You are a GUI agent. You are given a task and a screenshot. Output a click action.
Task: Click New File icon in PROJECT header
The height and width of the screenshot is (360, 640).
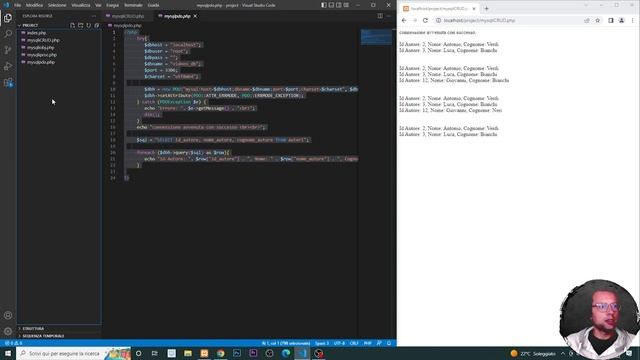click(72, 25)
